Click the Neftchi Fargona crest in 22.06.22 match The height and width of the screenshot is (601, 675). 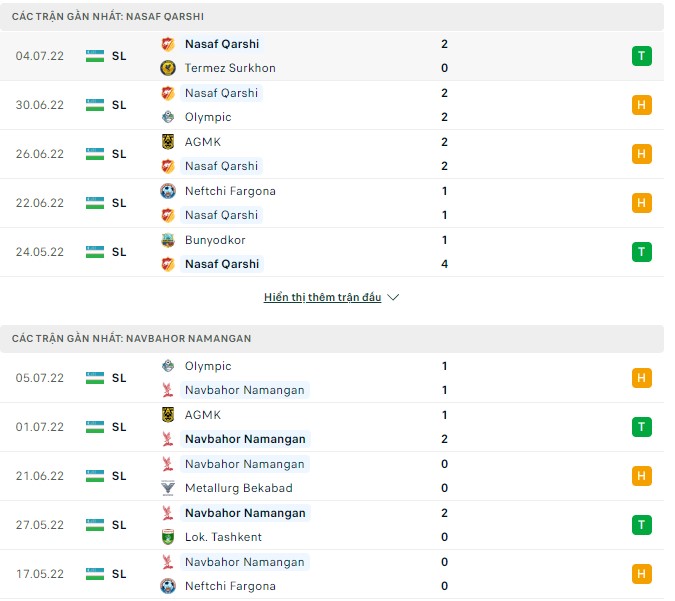point(168,191)
